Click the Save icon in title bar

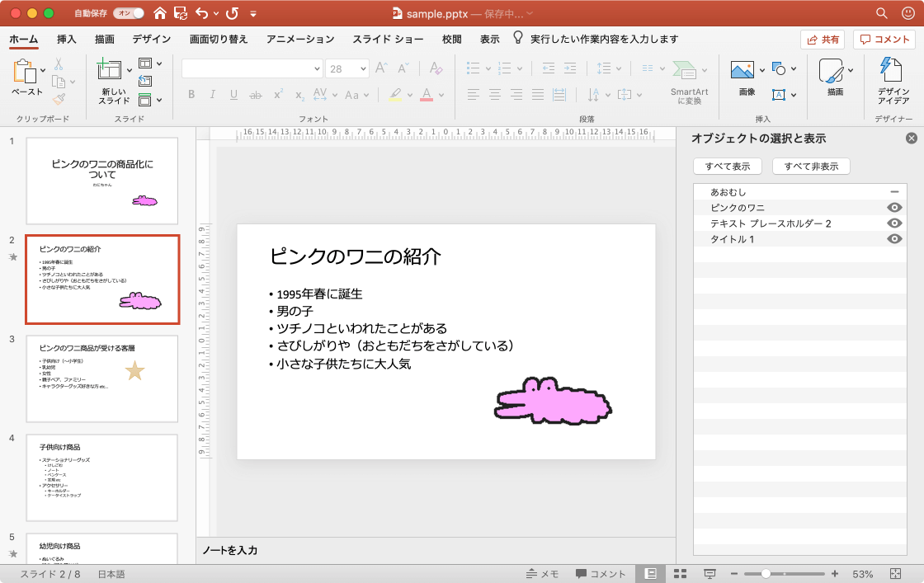tap(180, 13)
